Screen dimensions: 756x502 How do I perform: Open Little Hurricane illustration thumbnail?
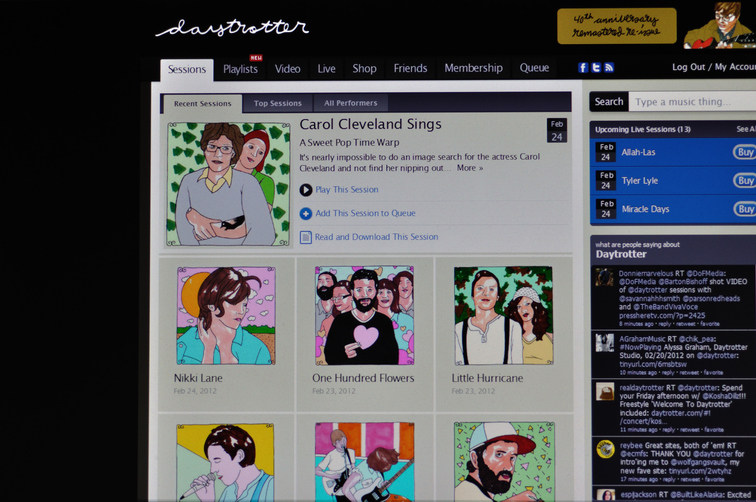click(x=503, y=315)
